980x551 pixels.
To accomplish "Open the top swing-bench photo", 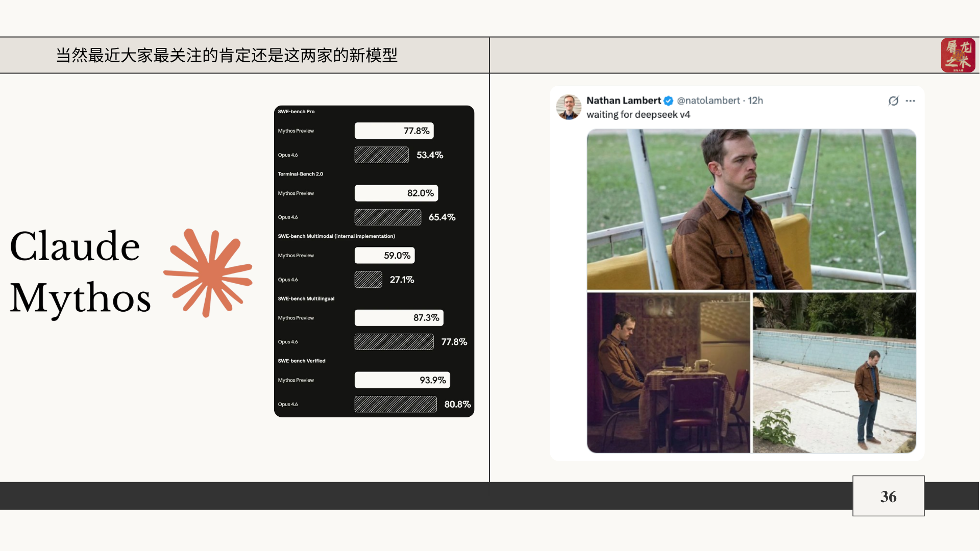I will (x=751, y=209).
